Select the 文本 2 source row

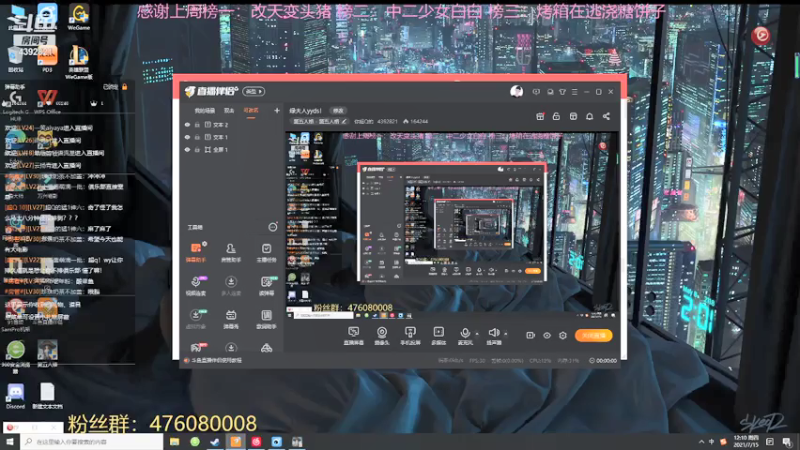(x=232, y=124)
